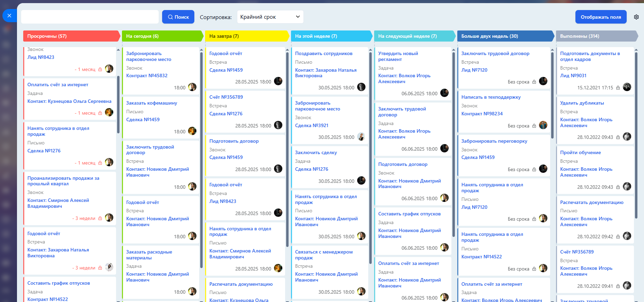Image resolution: width=644 pixels, height=302 pixels.
Task: Click lock icon on the overdue Годовой отчёт card
Action: 100,268
